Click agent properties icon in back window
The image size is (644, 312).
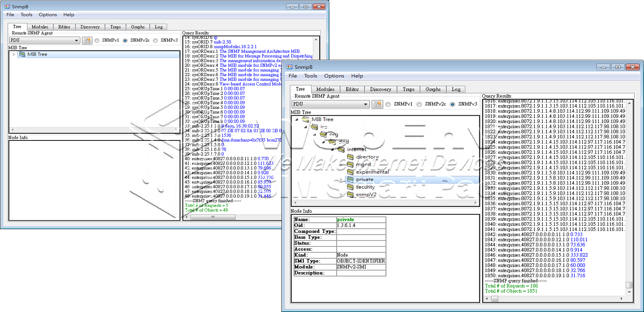(87, 41)
